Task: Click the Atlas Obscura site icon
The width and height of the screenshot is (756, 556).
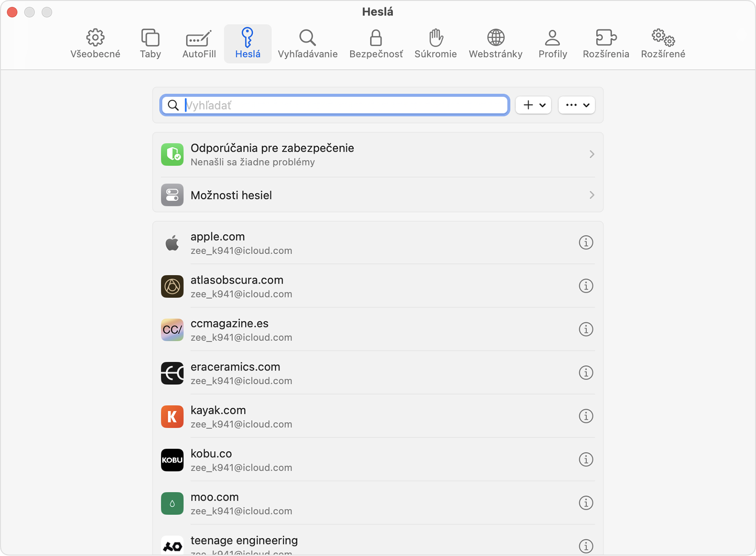Action: click(x=172, y=286)
